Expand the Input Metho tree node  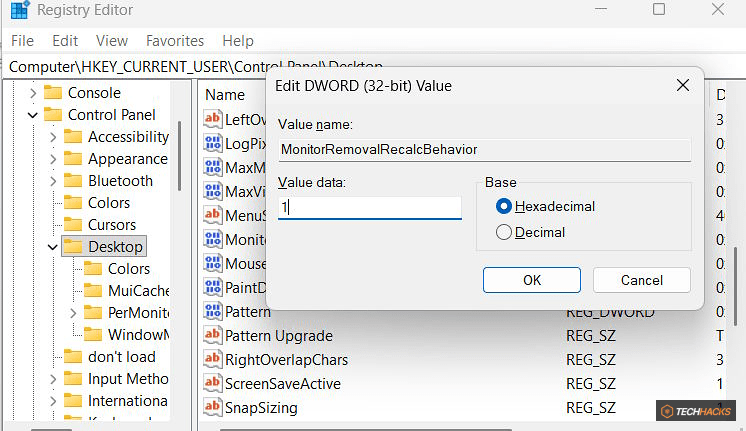(53, 379)
